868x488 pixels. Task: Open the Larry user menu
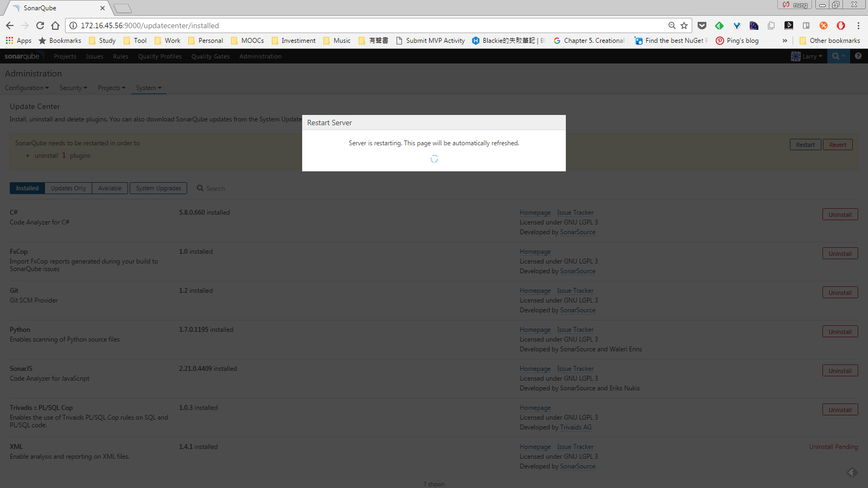point(807,56)
